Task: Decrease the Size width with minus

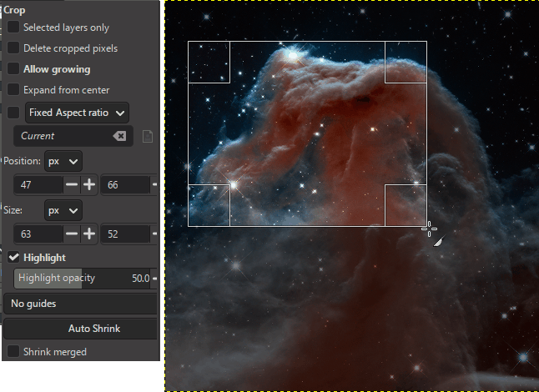Action: 72,234
